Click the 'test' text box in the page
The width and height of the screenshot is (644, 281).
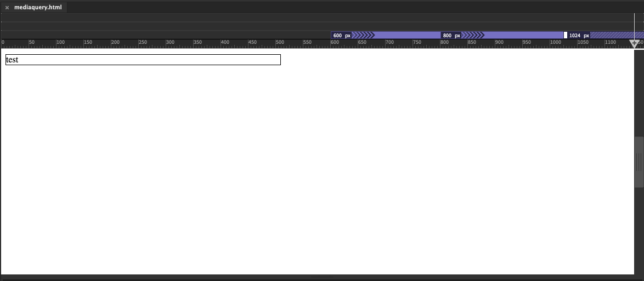coord(143,60)
